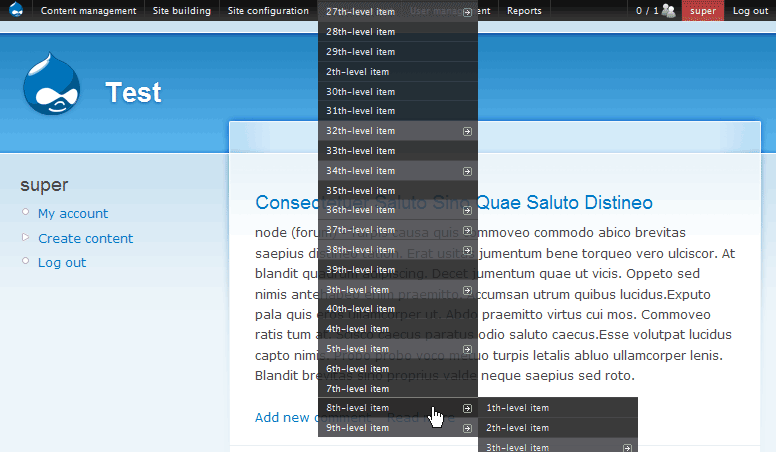Select 3th-level item in main dropdown
The image size is (776, 452).
tap(398, 289)
